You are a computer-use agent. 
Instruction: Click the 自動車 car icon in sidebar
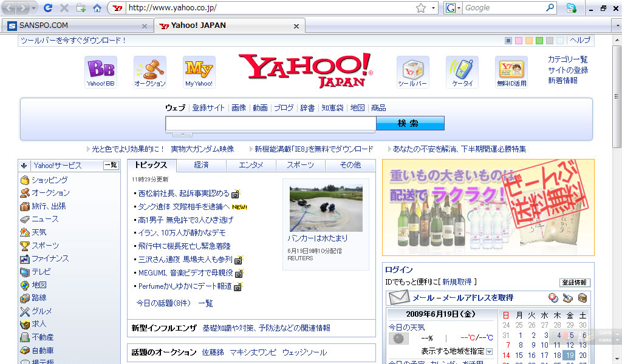click(25, 351)
